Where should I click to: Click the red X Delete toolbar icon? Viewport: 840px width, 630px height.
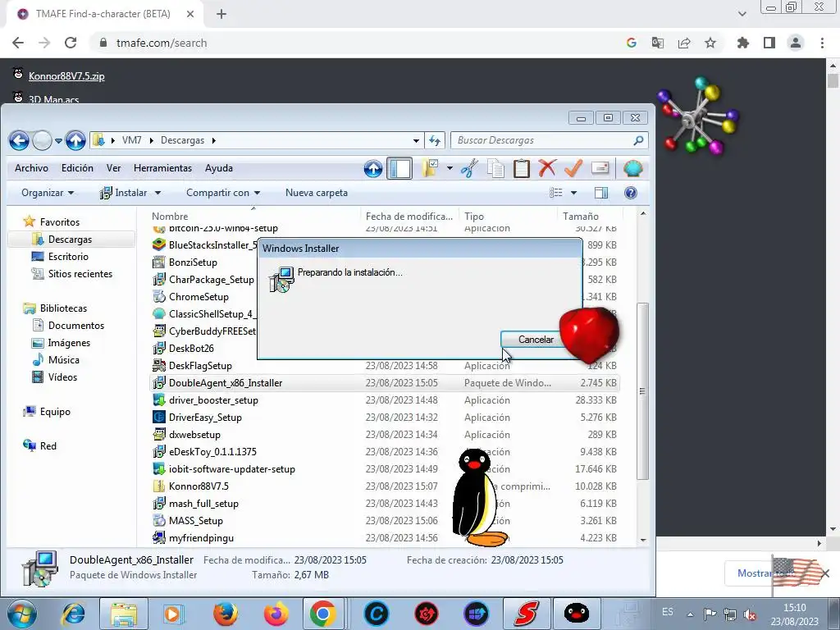[547, 168]
